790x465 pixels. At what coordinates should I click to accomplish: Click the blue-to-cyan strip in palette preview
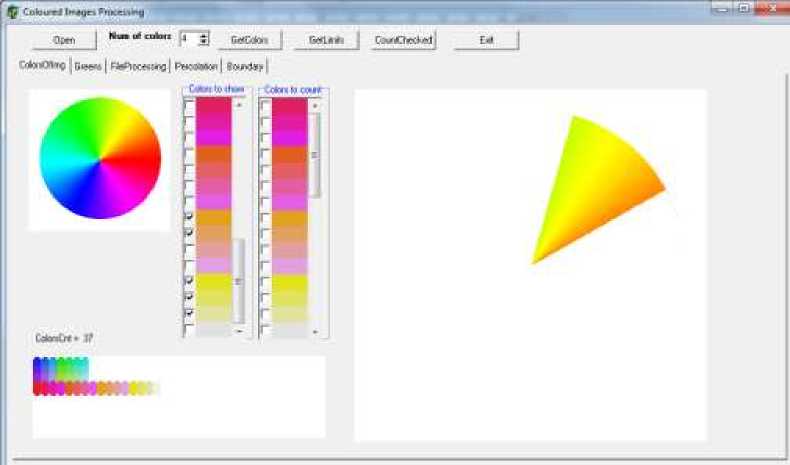61,369
